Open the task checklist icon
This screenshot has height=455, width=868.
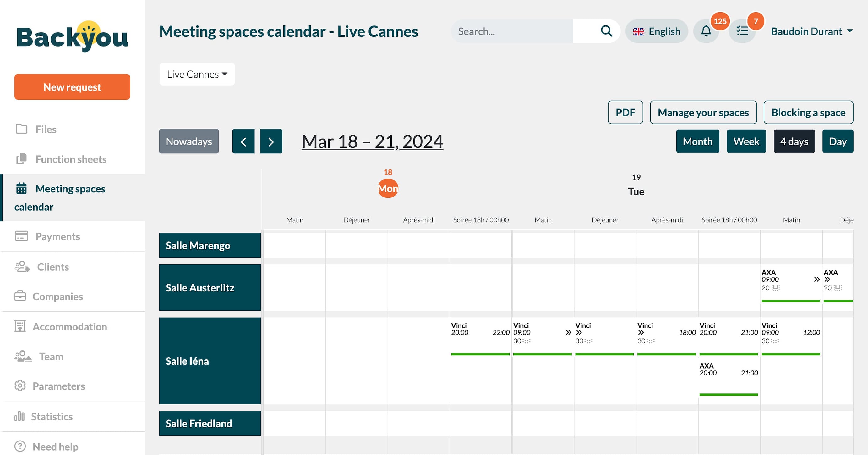(742, 31)
